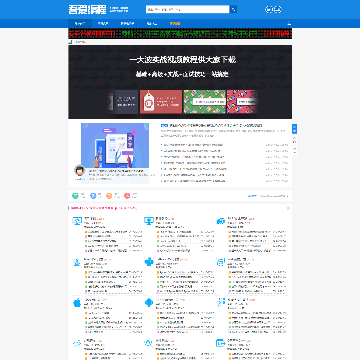Open the orange-colored navigation tab

pos(175,24)
